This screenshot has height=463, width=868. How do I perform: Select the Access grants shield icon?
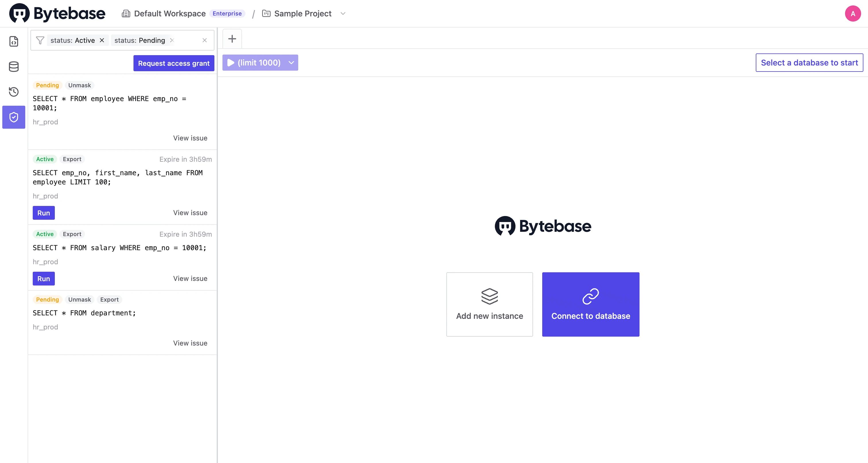[13, 117]
